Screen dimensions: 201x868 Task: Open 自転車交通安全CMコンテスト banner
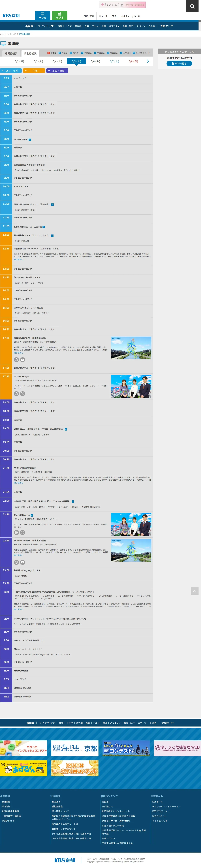coord(126,748)
